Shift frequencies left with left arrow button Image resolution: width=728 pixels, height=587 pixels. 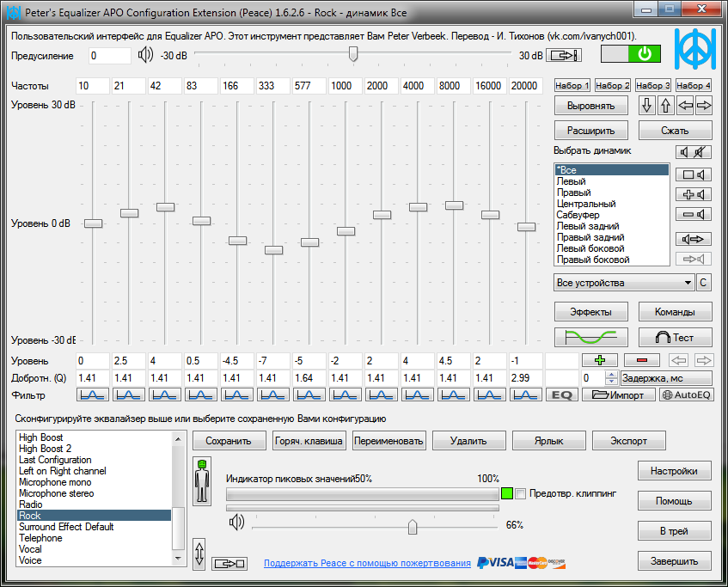685,106
